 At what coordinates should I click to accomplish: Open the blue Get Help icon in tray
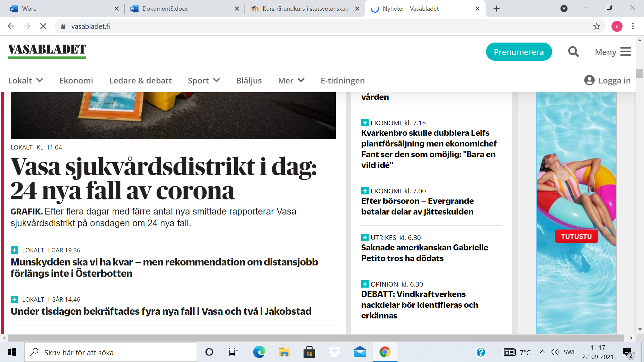481,352
